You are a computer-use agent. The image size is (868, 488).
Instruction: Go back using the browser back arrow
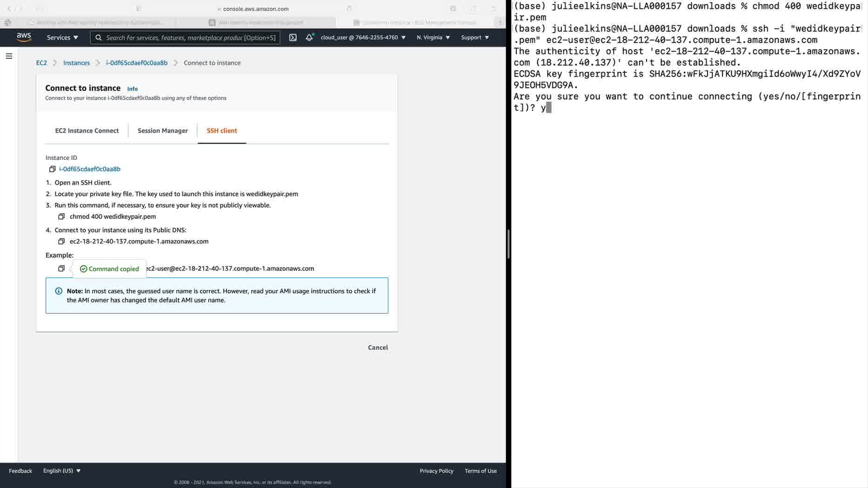[8, 8]
